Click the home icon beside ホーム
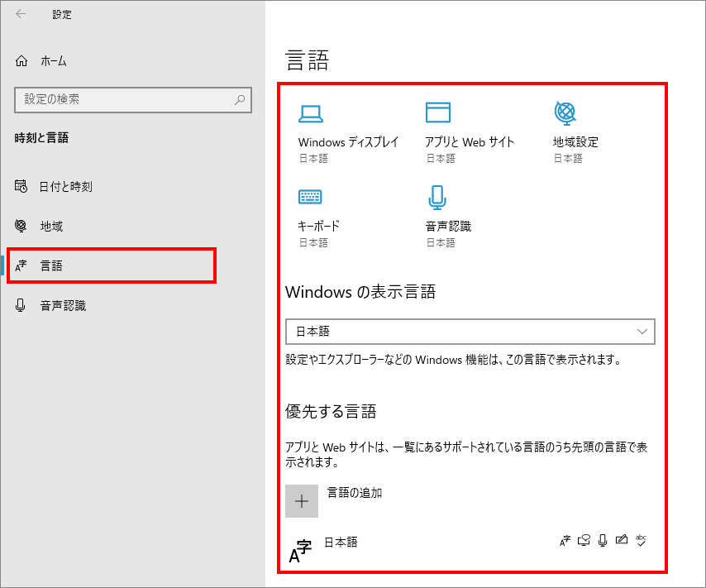This screenshot has width=706, height=588. coord(21,61)
